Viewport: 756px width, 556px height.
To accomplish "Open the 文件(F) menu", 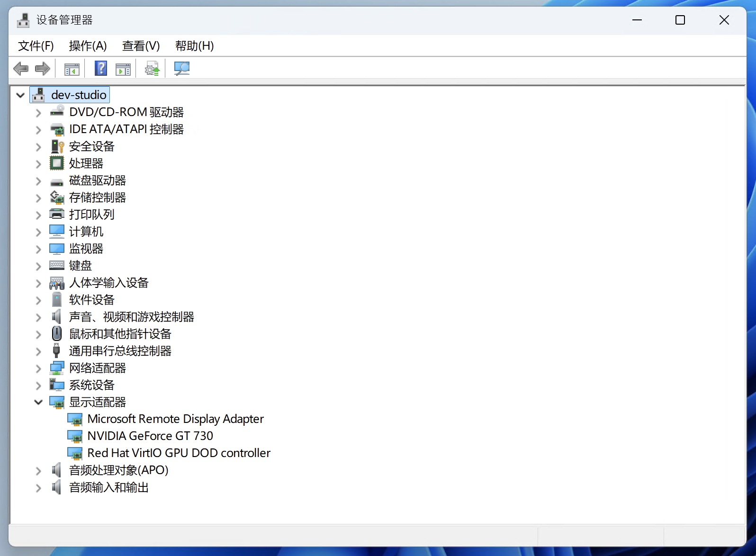I will (x=36, y=46).
